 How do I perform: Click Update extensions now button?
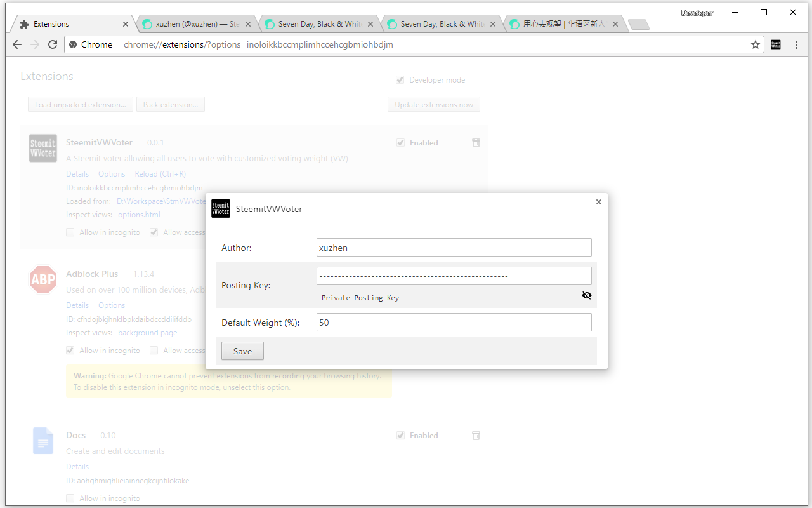point(434,104)
